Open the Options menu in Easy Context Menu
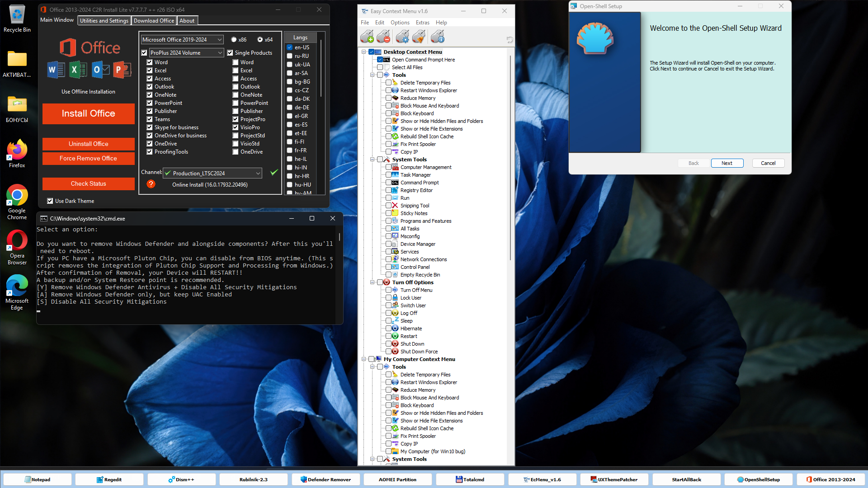The height and width of the screenshot is (488, 868). (400, 23)
